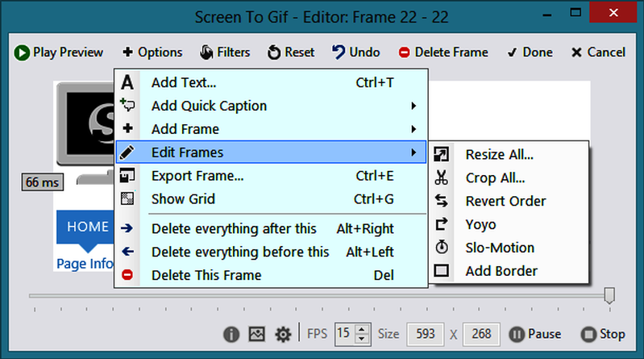The height and width of the screenshot is (359, 644).
Task: Open the Filters dropdown in toolbar
Action: (225, 52)
